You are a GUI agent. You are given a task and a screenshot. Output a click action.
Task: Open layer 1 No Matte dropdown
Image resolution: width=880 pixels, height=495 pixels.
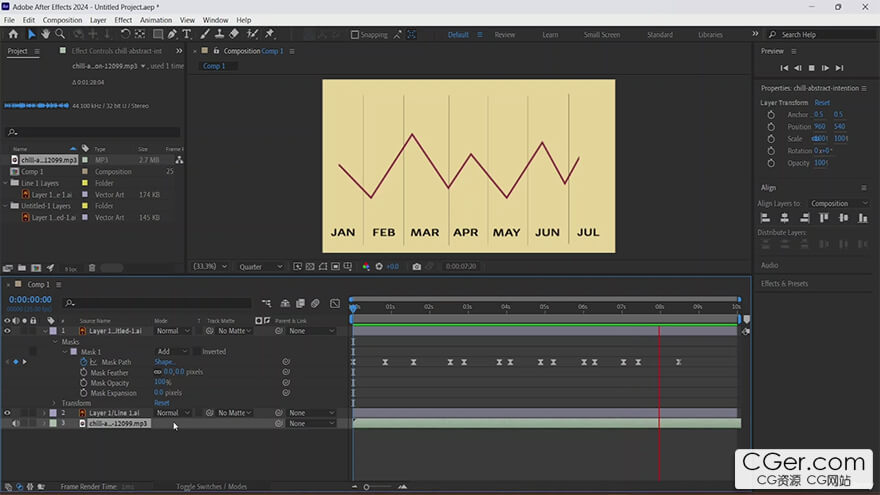pyautogui.click(x=234, y=331)
